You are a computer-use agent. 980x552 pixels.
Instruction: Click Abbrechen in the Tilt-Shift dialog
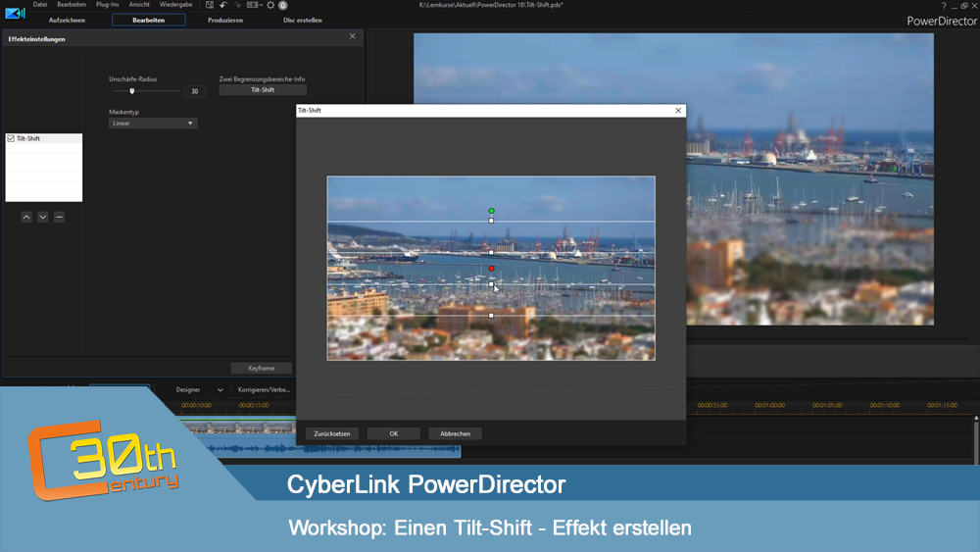455,433
